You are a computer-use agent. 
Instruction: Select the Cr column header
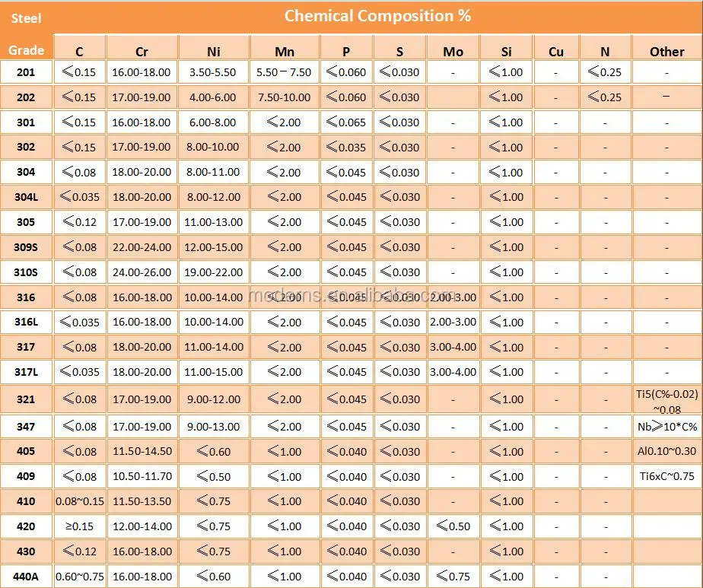(x=142, y=52)
